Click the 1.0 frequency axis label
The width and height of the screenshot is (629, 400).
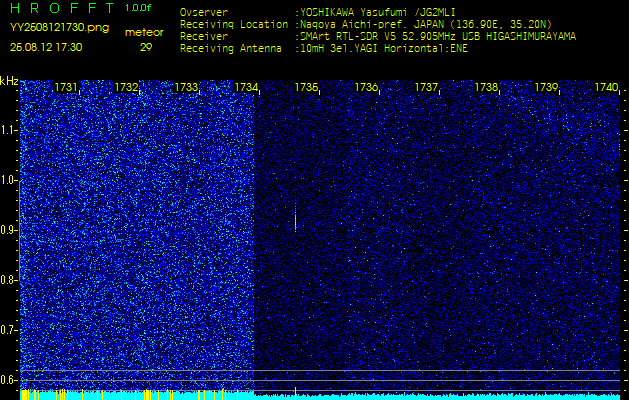8,180
